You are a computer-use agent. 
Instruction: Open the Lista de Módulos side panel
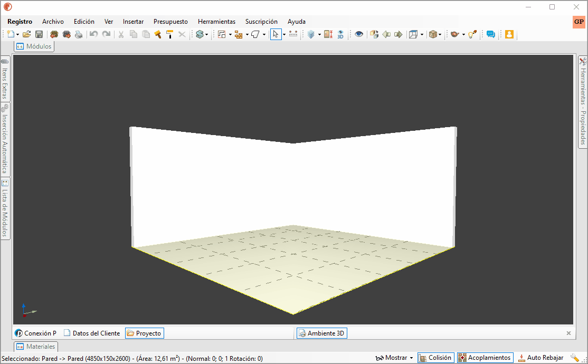click(x=5, y=208)
